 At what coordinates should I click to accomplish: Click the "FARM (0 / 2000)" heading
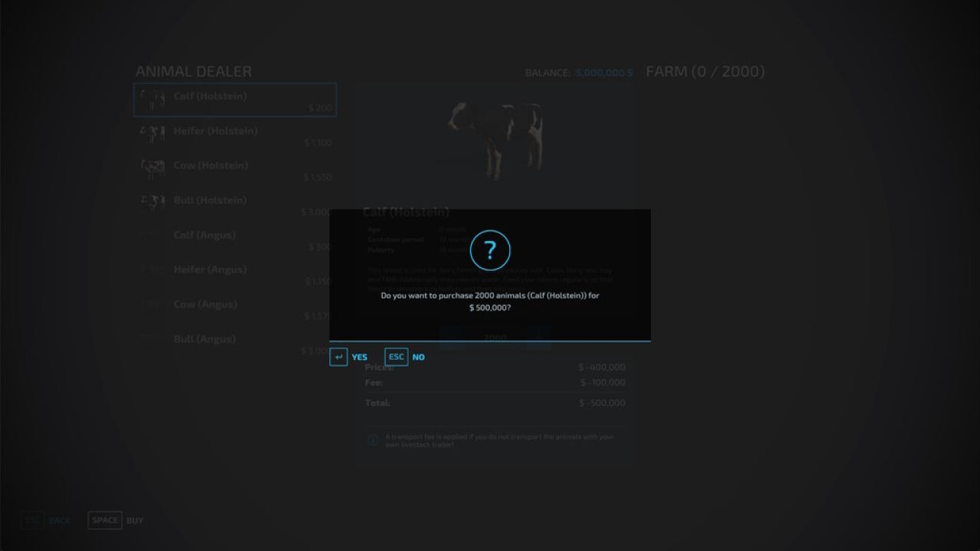click(705, 71)
